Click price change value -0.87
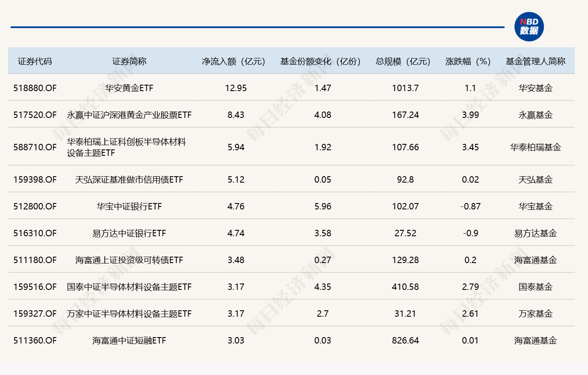This screenshot has height=375, width=588. [470, 206]
